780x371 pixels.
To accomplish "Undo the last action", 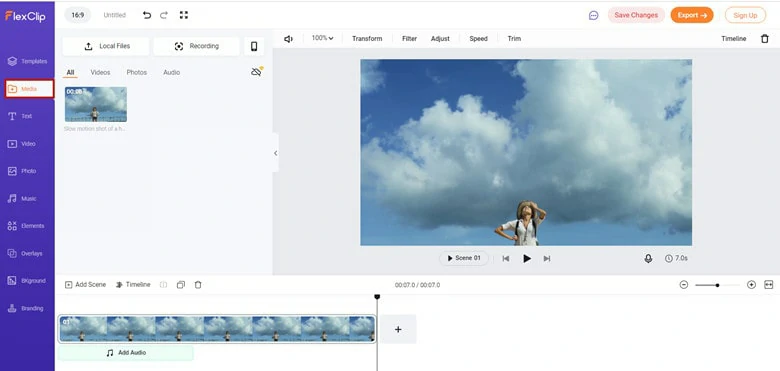I will tap(147, 15).
